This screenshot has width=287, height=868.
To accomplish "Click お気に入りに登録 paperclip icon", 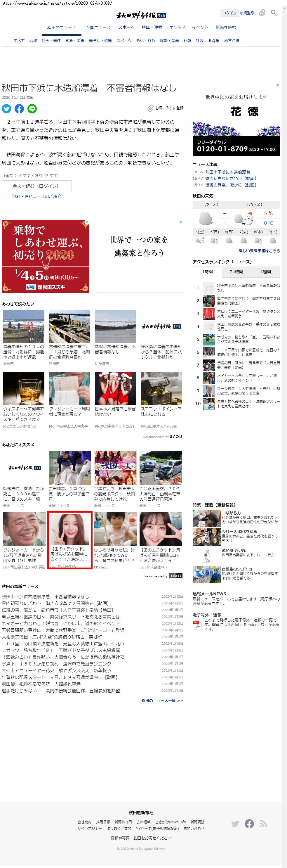I will (150, 108).
